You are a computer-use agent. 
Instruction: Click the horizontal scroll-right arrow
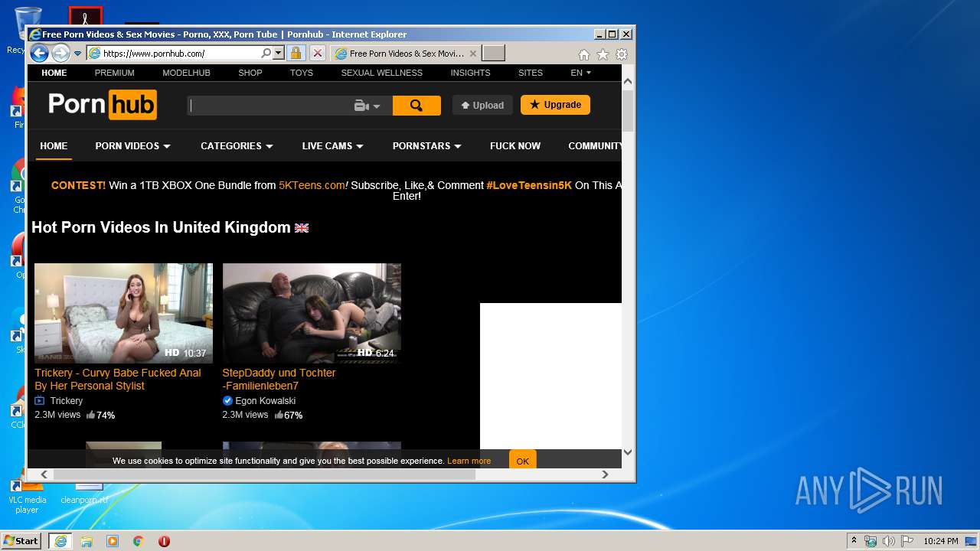605,474
